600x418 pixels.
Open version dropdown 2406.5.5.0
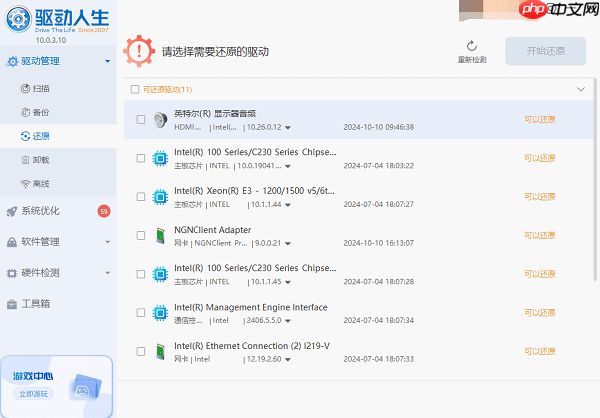click(288, 321)
